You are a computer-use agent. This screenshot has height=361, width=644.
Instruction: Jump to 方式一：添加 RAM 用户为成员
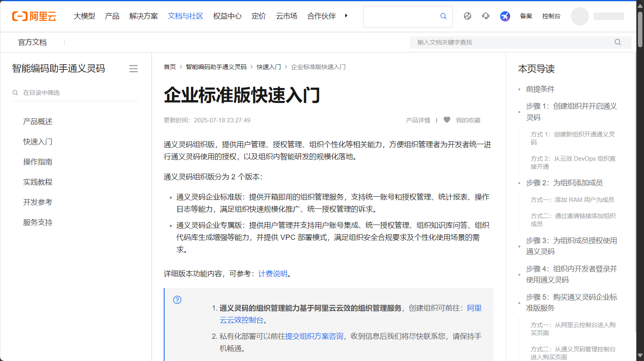click(572, 200)
